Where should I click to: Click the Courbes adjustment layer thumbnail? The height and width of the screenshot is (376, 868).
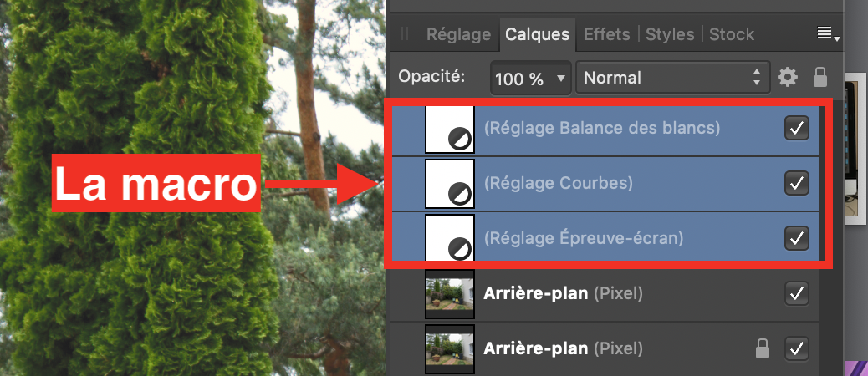[450, 184]
